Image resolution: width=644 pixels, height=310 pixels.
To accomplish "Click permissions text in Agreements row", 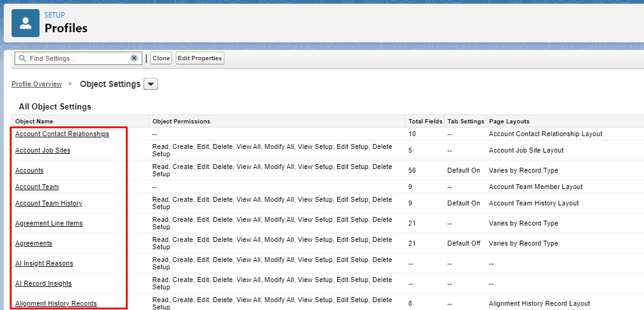I will coord(272,244).
